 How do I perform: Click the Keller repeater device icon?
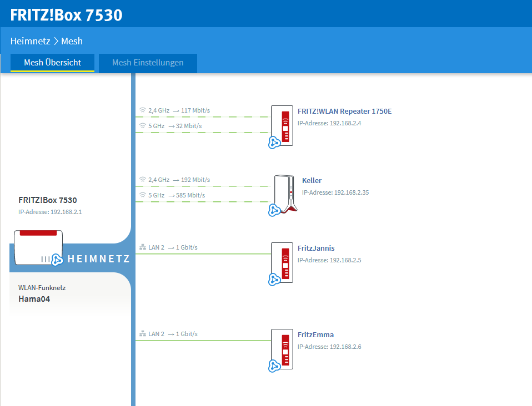tap(285, 194)
